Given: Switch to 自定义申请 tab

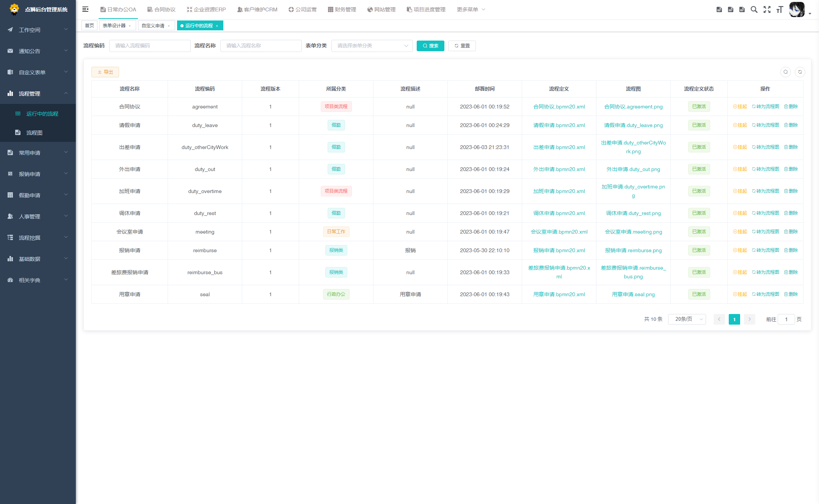Looking at the screenshot, I should tap(153, 26).
